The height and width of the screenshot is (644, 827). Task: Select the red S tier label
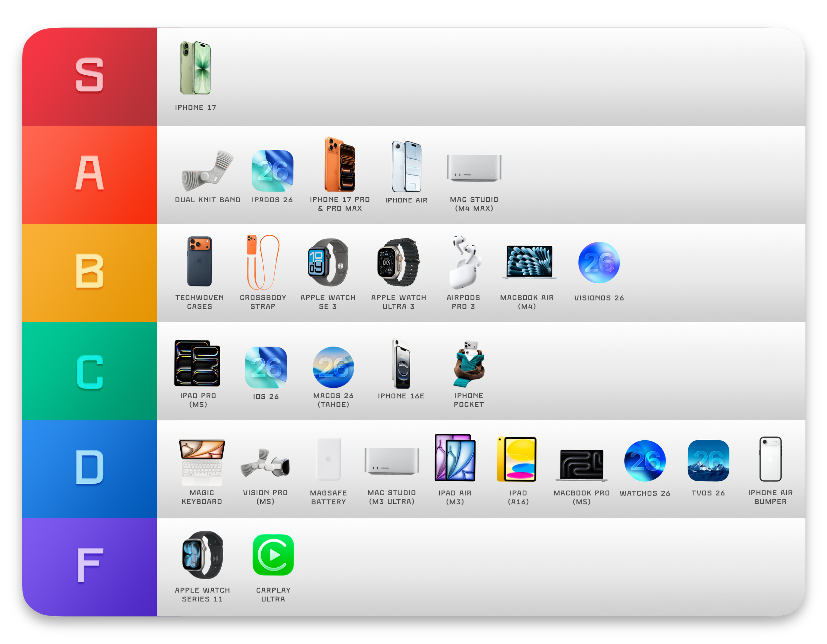coord(89,76)
